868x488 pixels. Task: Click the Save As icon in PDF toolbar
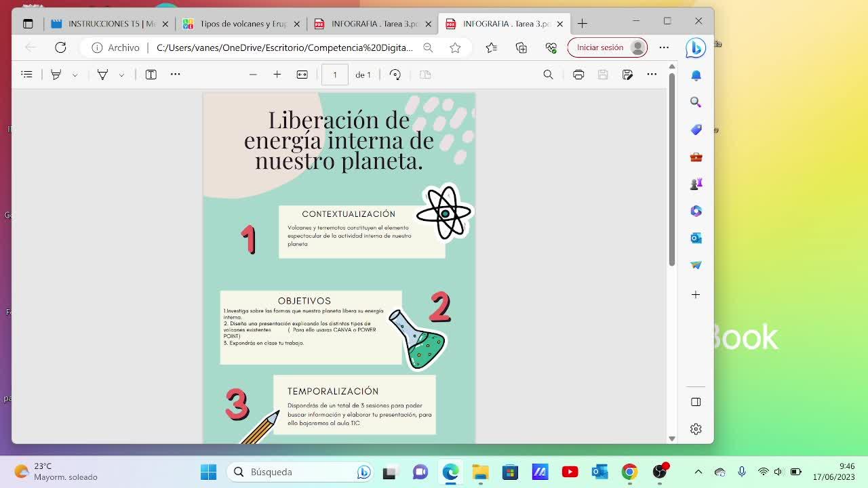point(627,75)
